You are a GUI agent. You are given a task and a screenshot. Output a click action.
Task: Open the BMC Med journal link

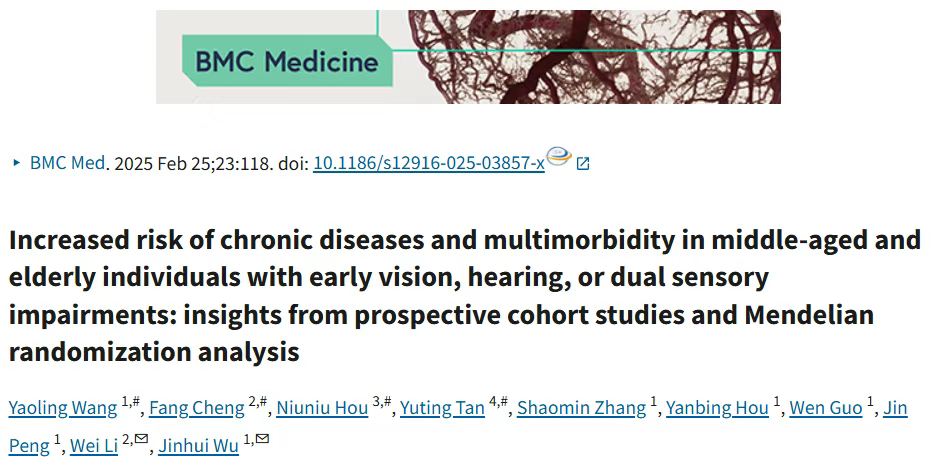pos(68,162)
